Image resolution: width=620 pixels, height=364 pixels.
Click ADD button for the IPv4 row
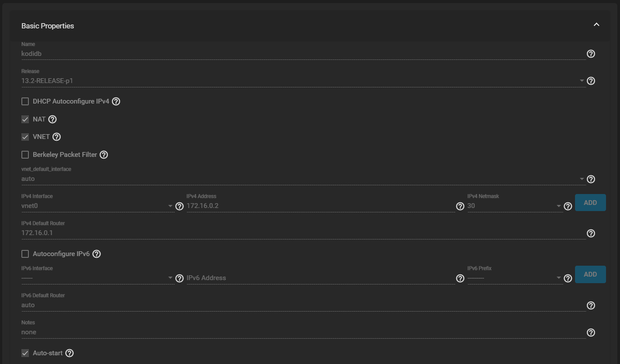coord(590,203)
